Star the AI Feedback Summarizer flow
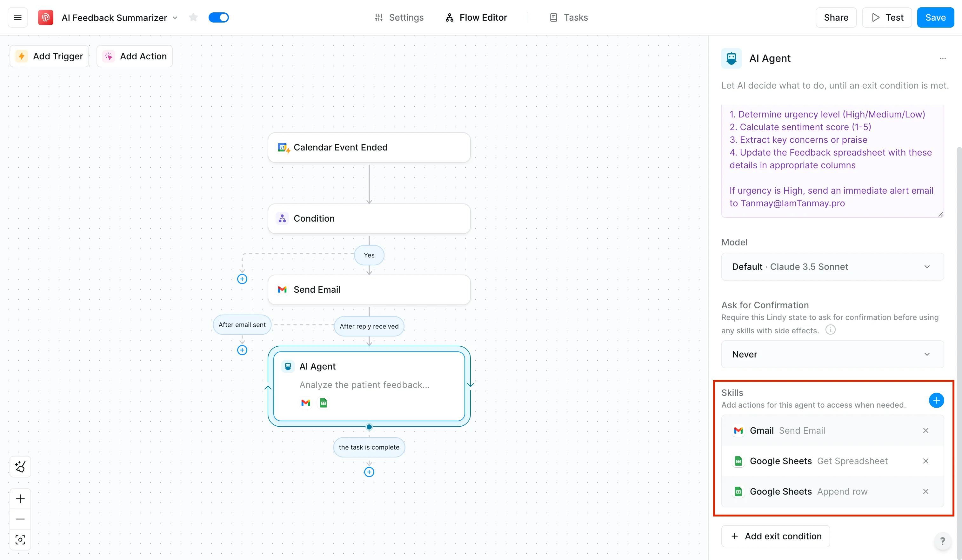The image size is (962, 560). 193,17
